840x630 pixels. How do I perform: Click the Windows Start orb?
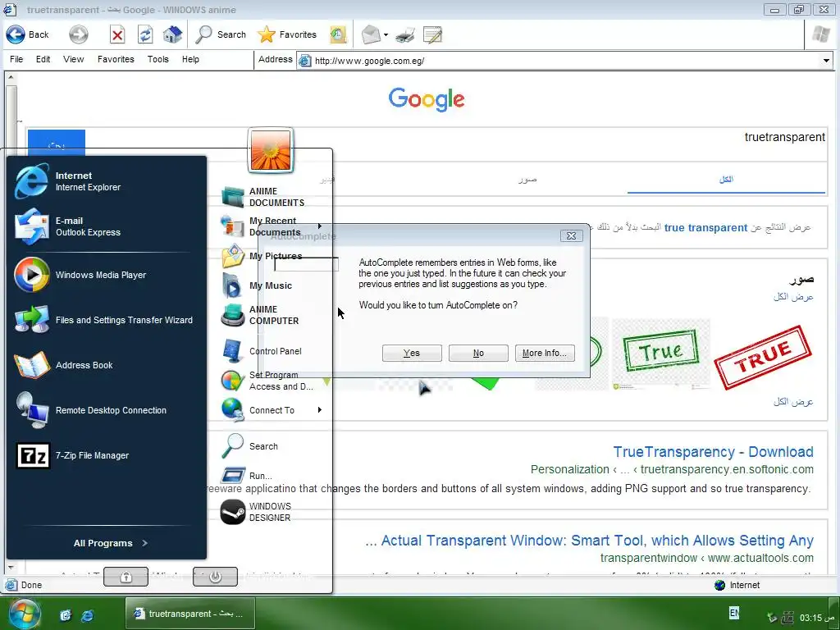(x=24, y=614)
